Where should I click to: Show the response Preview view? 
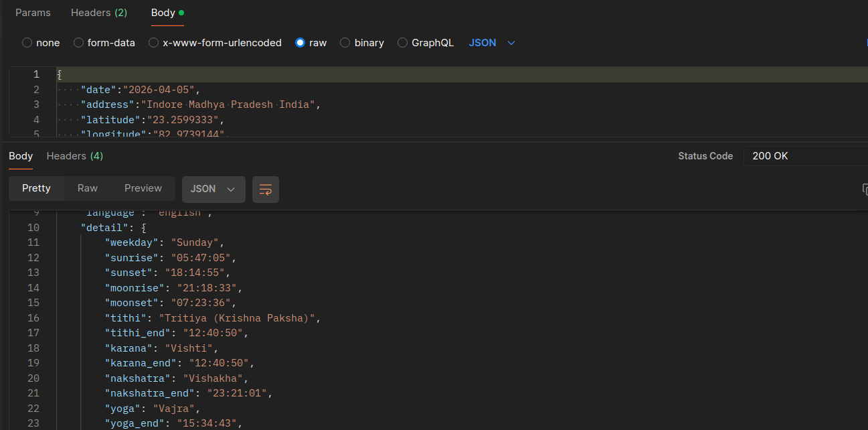[143, 189]
